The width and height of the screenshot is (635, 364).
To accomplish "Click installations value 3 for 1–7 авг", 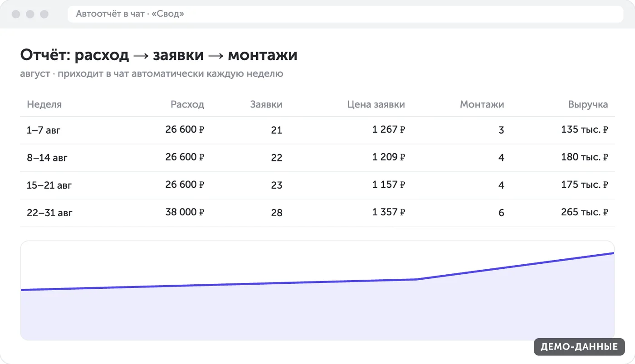I will [501, 131].
